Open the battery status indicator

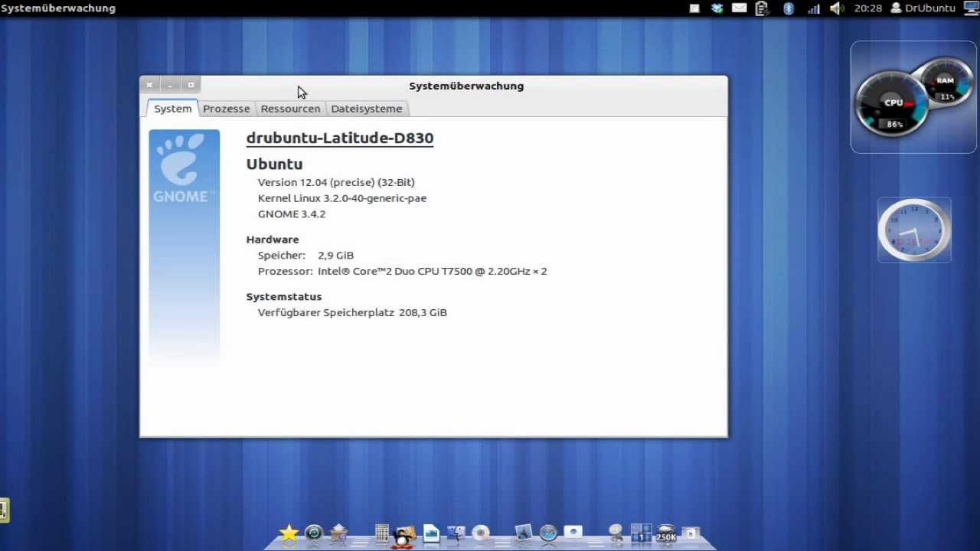[x=762, y=8]
